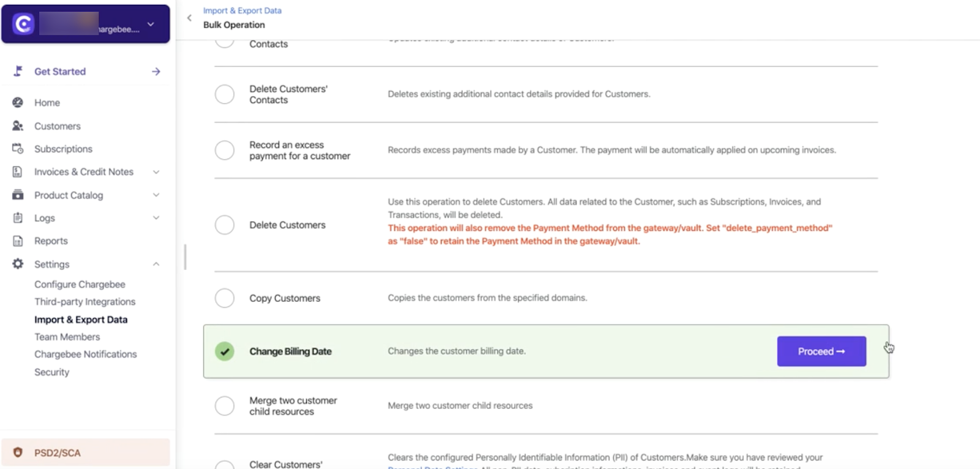Viewport: 980px width, 469px height.
Task: Open the Subscriptions menu item
Action: [63, 149]
